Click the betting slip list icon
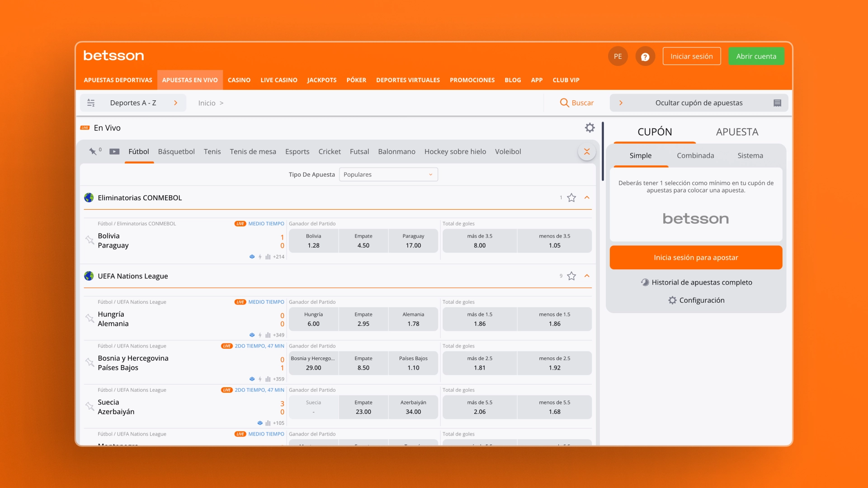Viewport: 868px width, 488px height. click(777, 103)
